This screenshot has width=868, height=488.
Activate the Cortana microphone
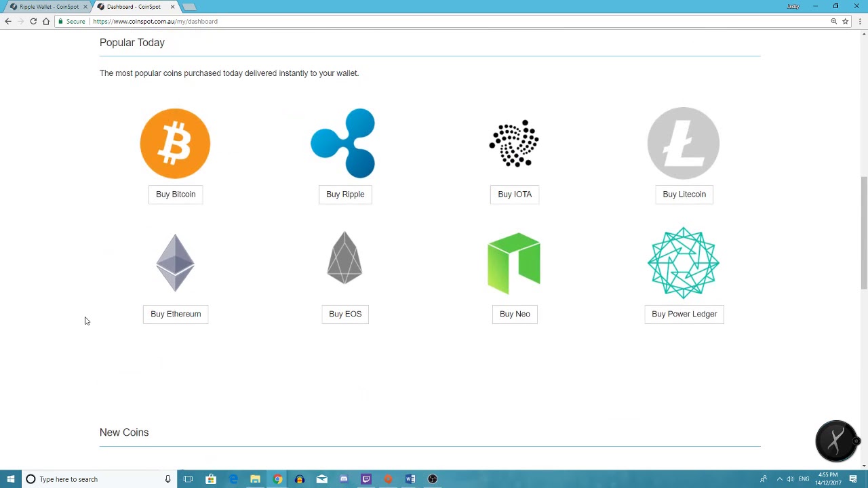167,479
